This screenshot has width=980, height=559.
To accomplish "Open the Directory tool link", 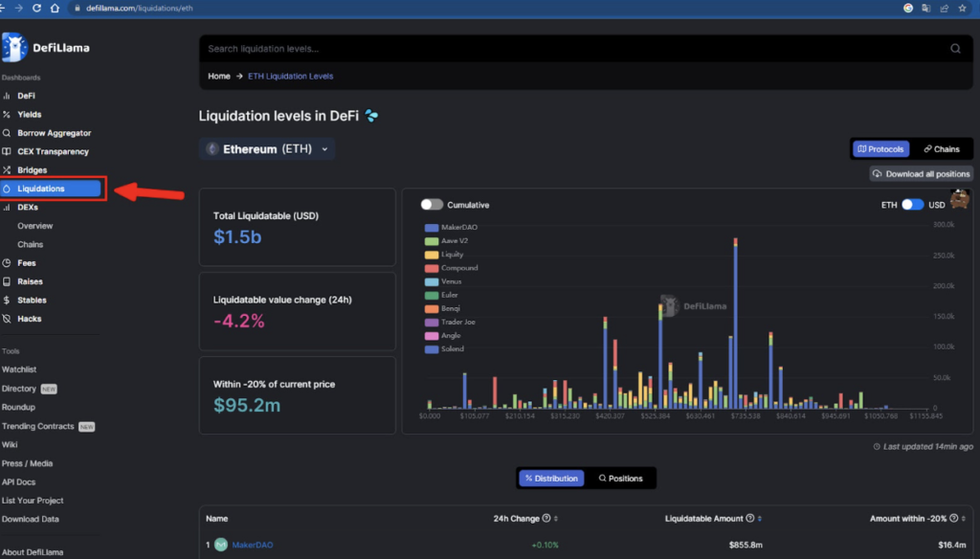I will 19,389.
